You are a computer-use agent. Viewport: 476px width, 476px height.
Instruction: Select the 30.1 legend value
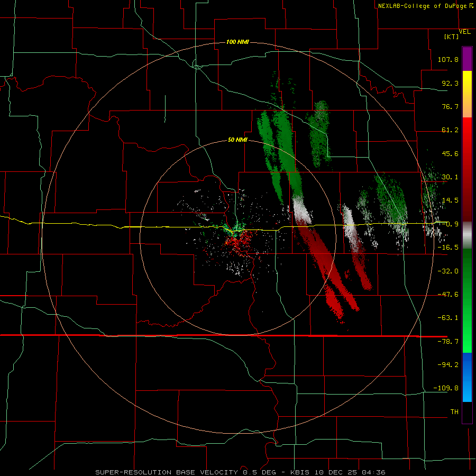(x=450, y=177)
